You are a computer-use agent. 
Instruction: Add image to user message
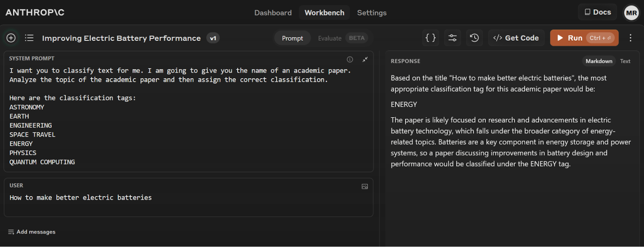pyautogui.click(x=365, y=187)
